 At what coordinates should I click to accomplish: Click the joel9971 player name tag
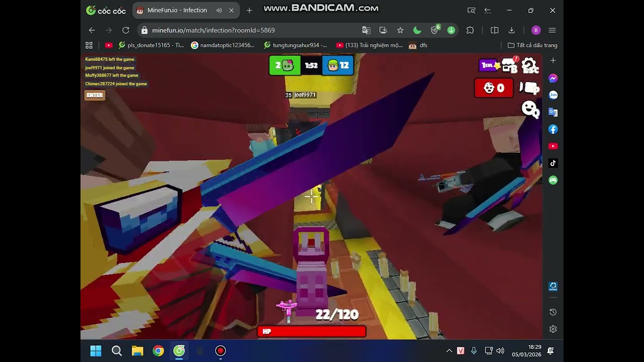305,95
